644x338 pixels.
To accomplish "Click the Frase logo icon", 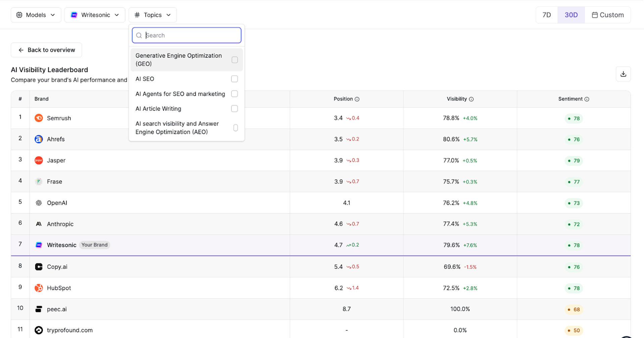I will 39,182.
